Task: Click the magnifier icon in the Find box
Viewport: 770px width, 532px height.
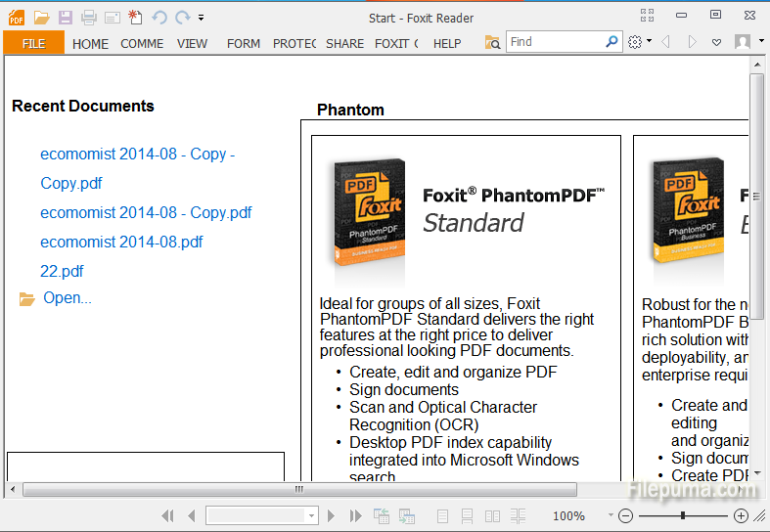Action: (x=612, y=42)
